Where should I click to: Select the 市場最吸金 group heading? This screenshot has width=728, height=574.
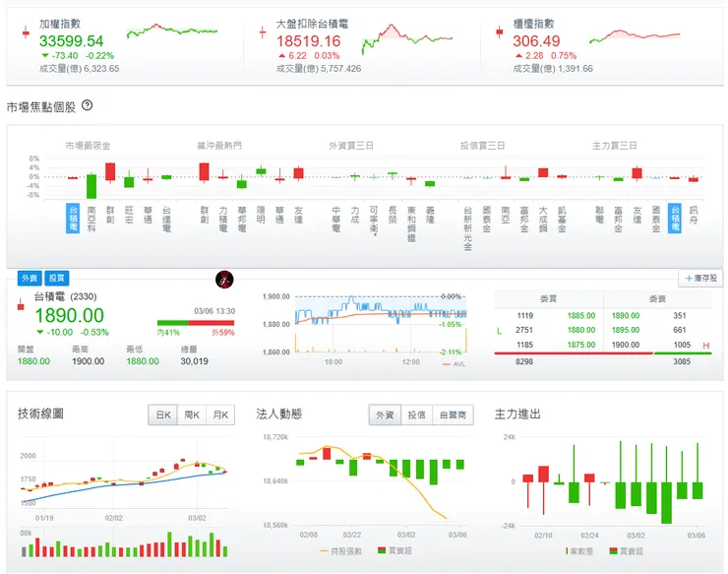pyautogui.click(x=88, y=146)
